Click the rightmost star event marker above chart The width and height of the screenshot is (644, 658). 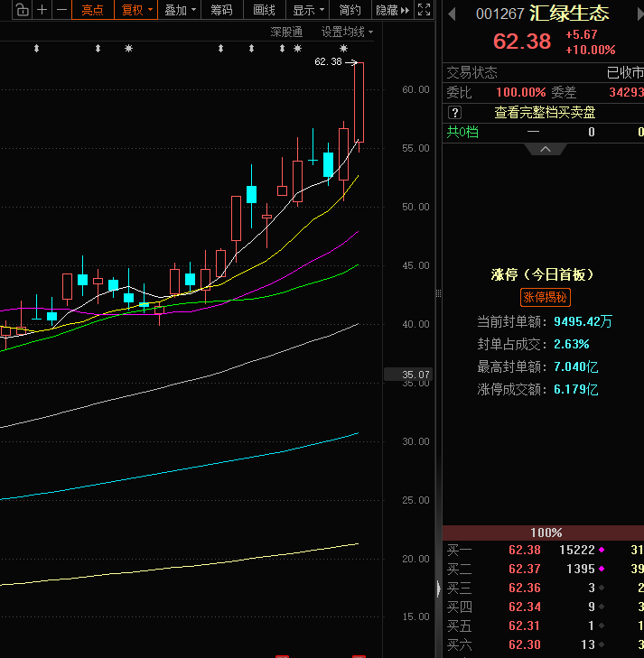click(343, 49)
